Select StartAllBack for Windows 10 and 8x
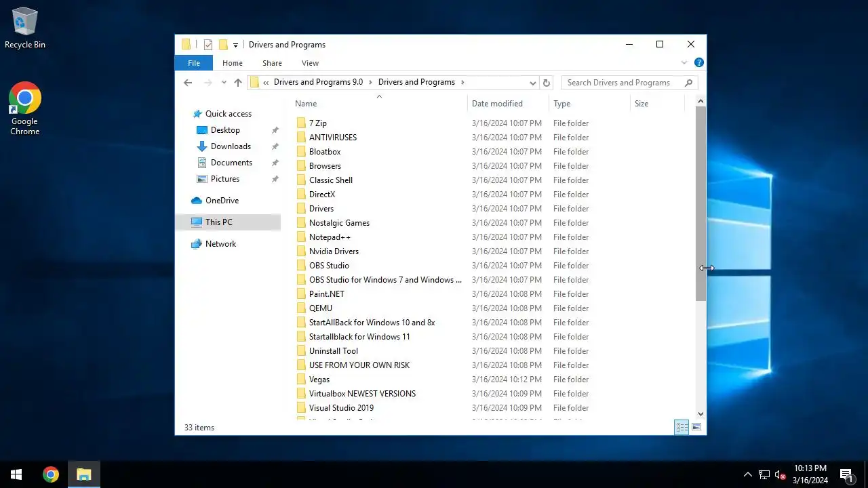The width and height of the screenshot is (868, 488). 372,323
